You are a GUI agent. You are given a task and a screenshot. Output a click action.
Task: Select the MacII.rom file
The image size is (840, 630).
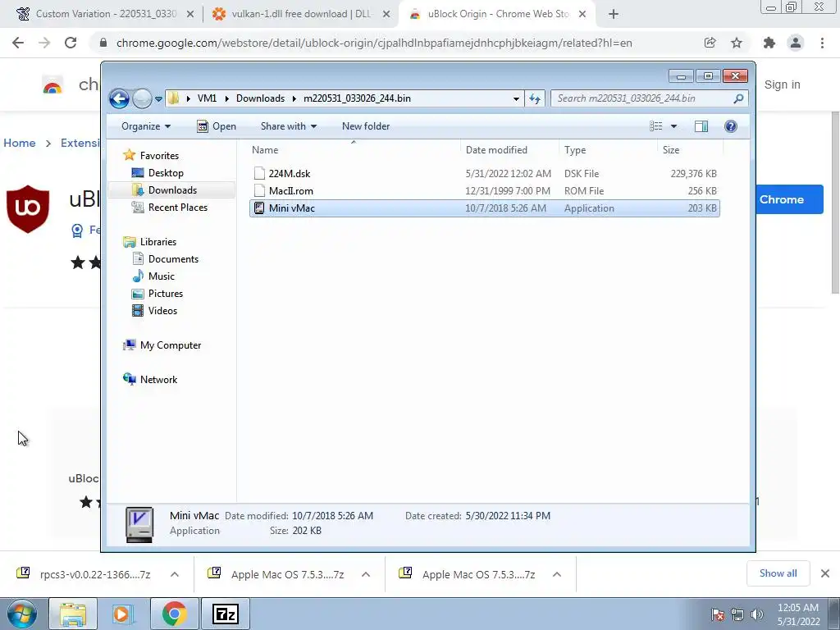click(x=484, y=190)
